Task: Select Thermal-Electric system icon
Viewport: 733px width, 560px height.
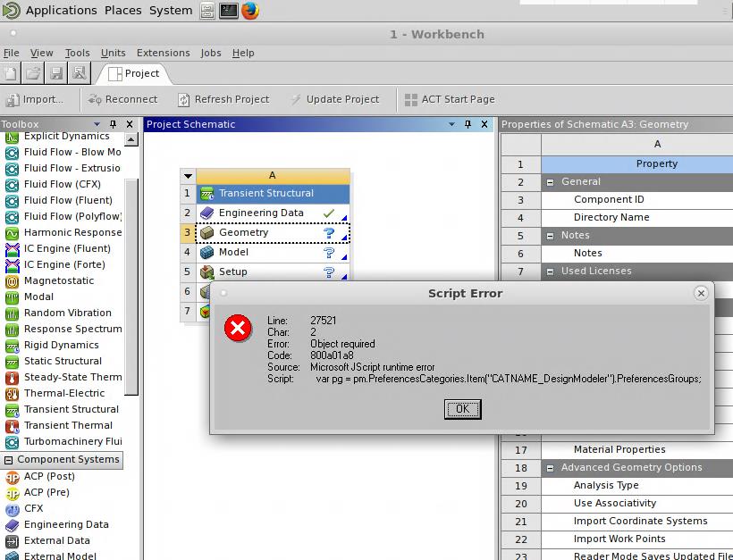Action: (12, 394)
